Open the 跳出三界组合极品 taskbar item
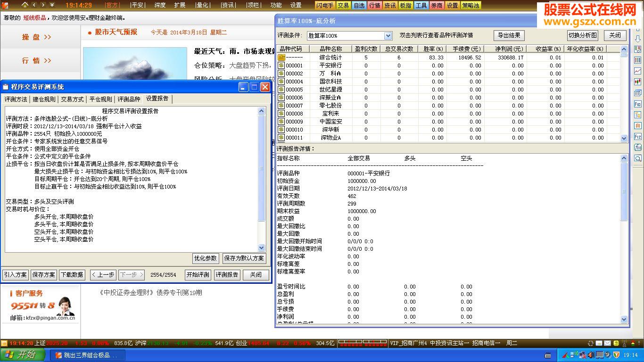The width and height of the screenshot is (644, 362). click(x=88, y=355)
